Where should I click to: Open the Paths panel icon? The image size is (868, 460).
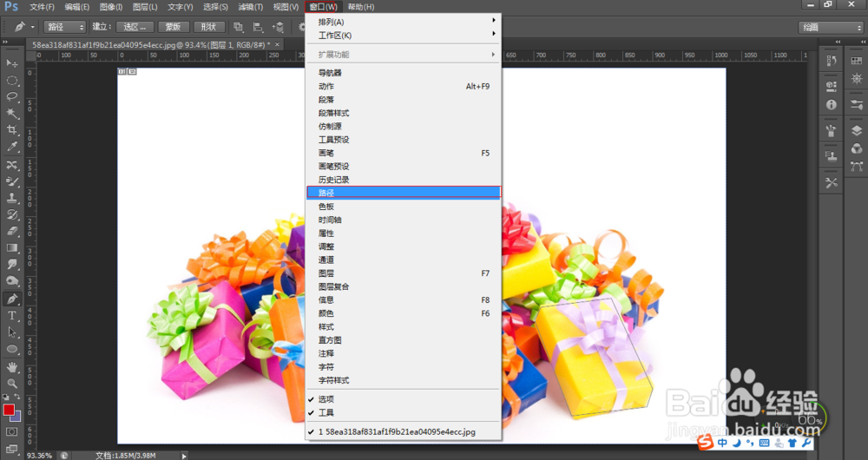tap(857, 166)
